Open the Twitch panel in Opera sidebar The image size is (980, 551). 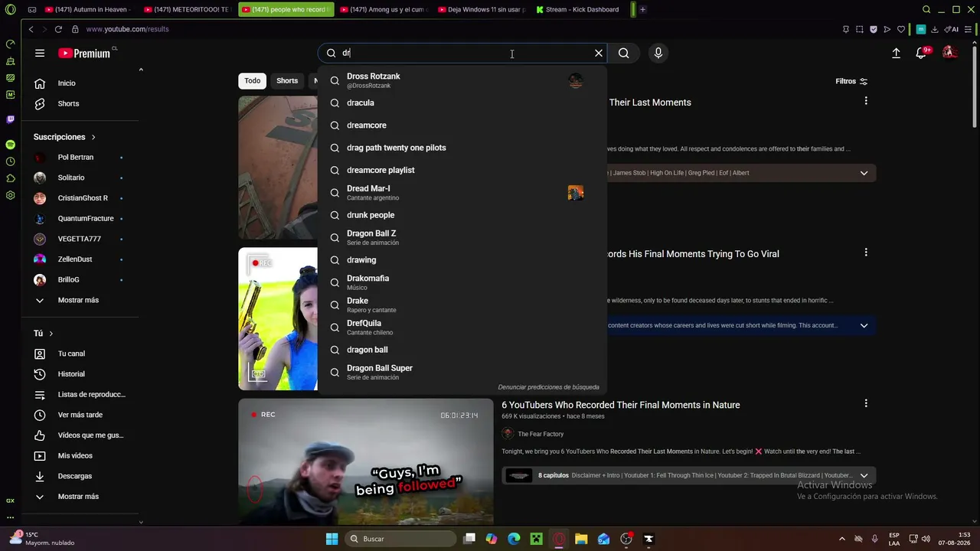[10, 119]
